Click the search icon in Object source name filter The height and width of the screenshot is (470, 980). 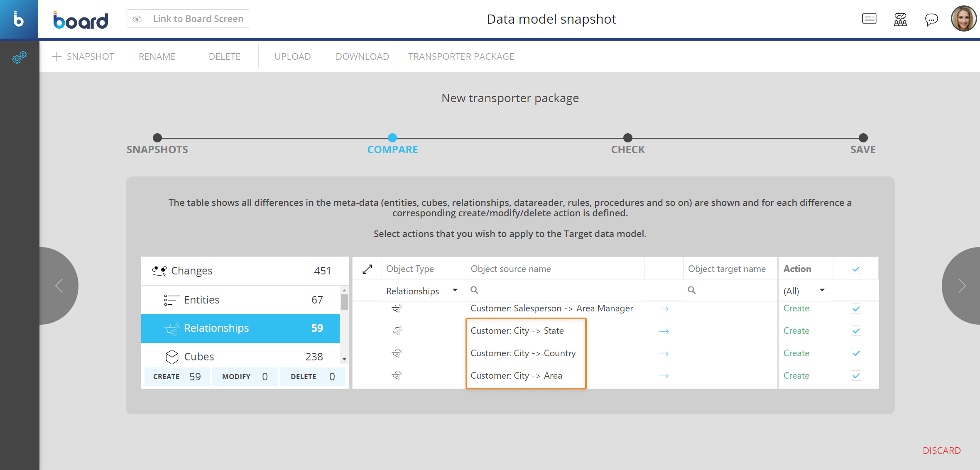(474, 290)
